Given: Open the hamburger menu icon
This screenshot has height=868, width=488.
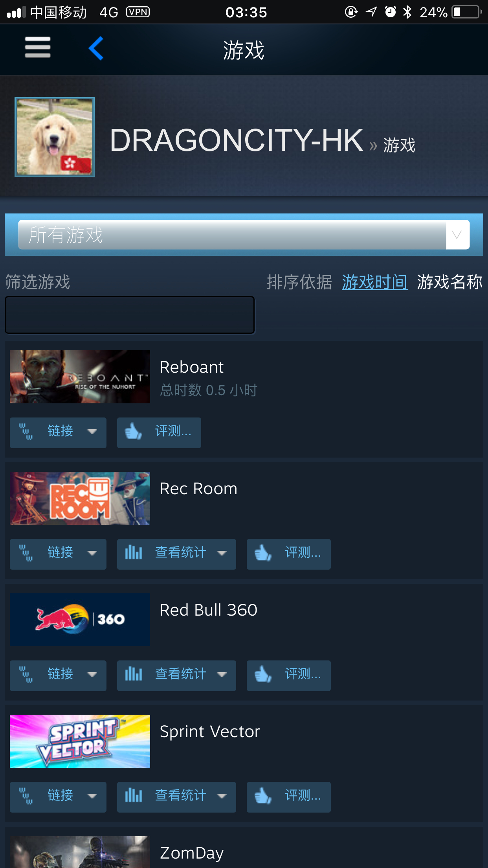Looking at the screenshot, I should click(x=38, y=48).
